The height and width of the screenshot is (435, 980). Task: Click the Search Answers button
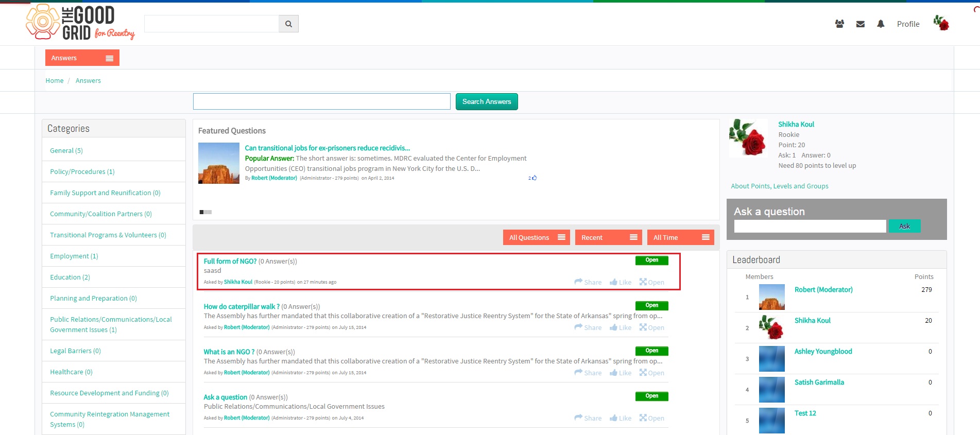487,101
